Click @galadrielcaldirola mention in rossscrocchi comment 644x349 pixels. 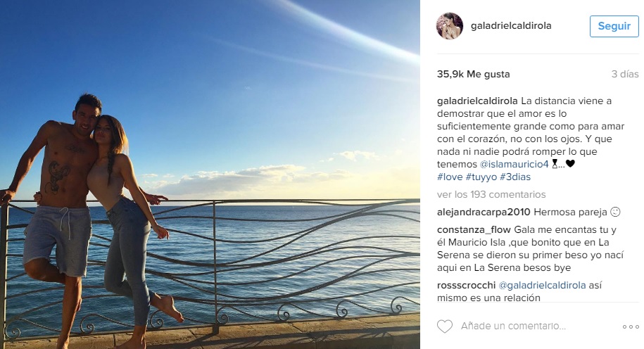point(542,286)
